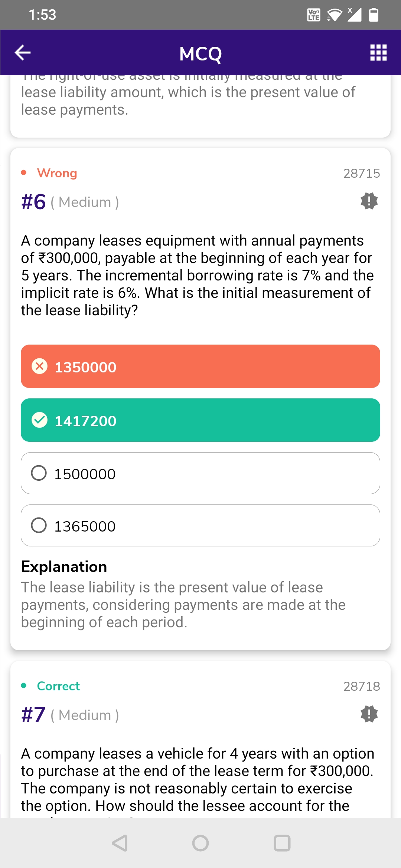Tap the Wi-Fi icon in status bar

click(x=334, y=15)
